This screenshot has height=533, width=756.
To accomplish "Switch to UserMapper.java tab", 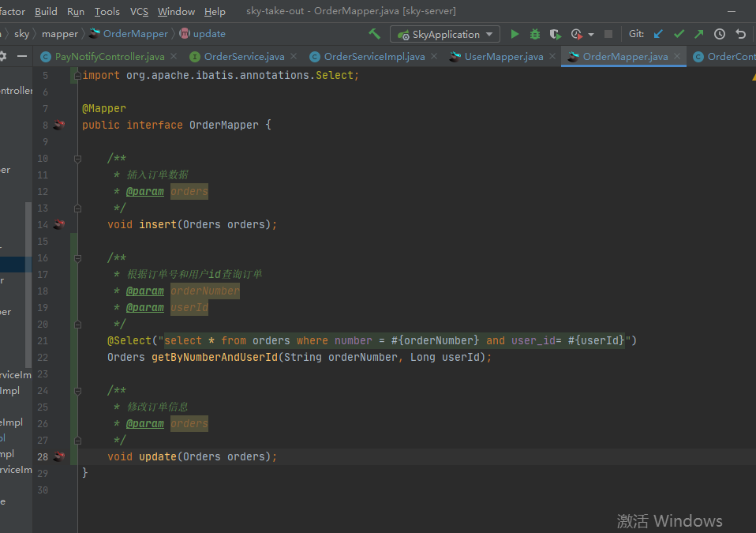I will pyautogui.click(x=503, y=56).
